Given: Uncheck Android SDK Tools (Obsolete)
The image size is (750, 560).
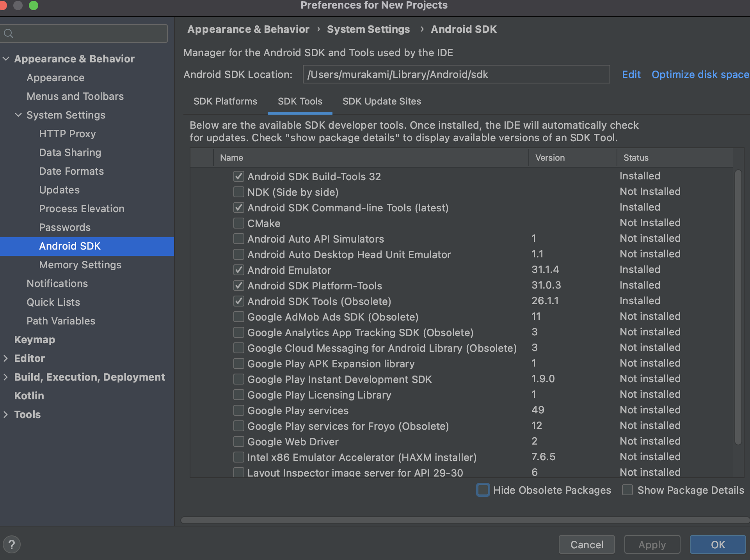Looking at the screenshot, I should [239, 301].
